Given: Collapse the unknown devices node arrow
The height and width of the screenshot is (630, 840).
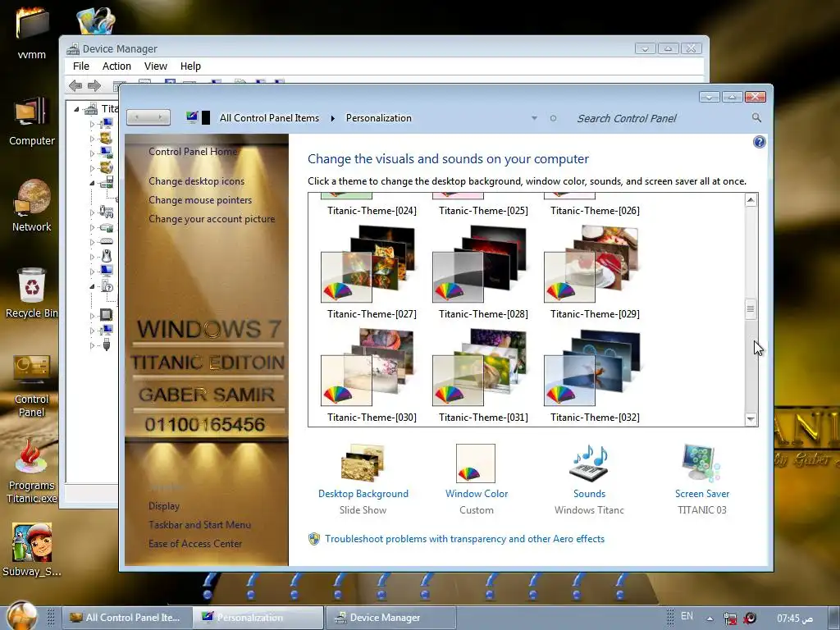Looking at the screenshot, I should point(92,286).
